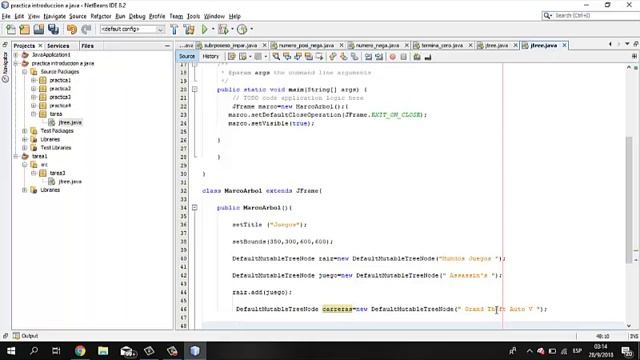
Task: Collapse the tarea1 project node
Action: coord(16,156)
